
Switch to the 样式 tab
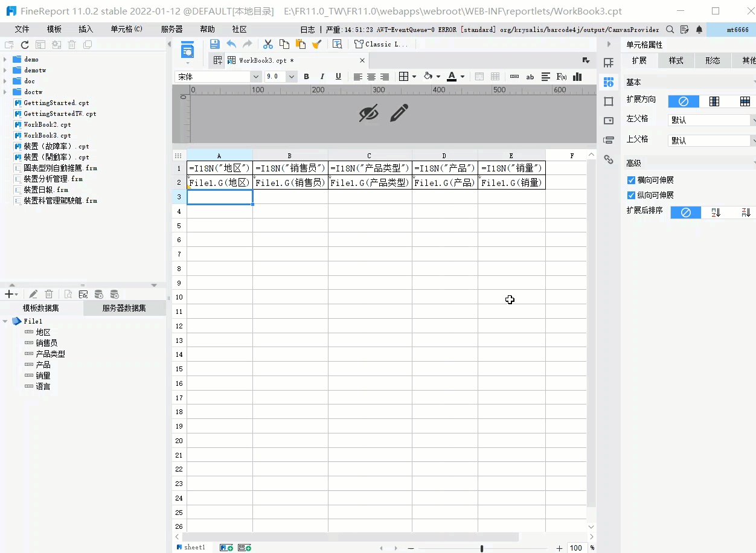676,60
